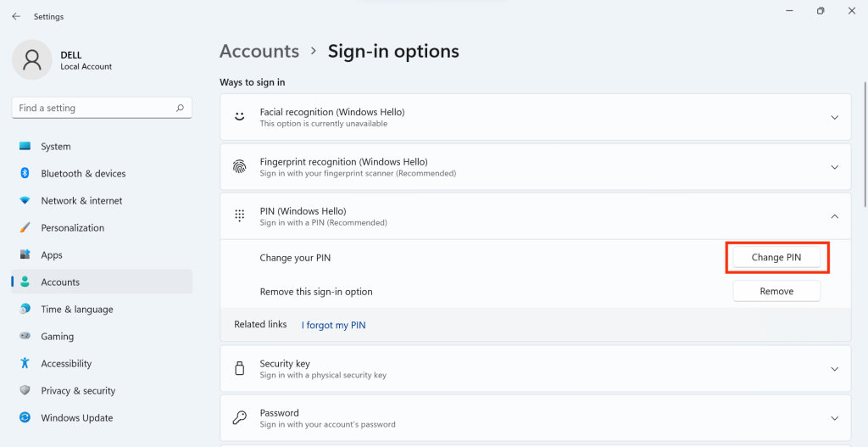The width and height of the screenshot is (868, 447).
Task: Collapse PIN (Windows Hello) chevron
Action: (835, 216)
